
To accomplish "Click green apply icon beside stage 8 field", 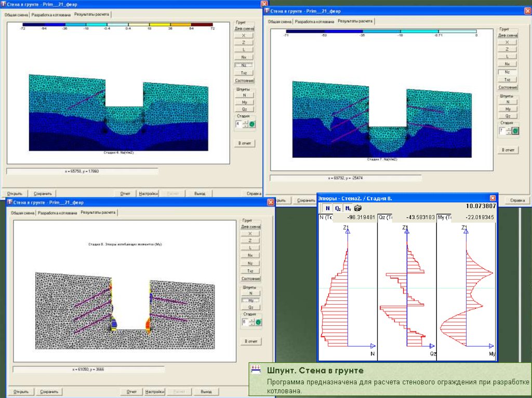I will (x=258, y=322).
